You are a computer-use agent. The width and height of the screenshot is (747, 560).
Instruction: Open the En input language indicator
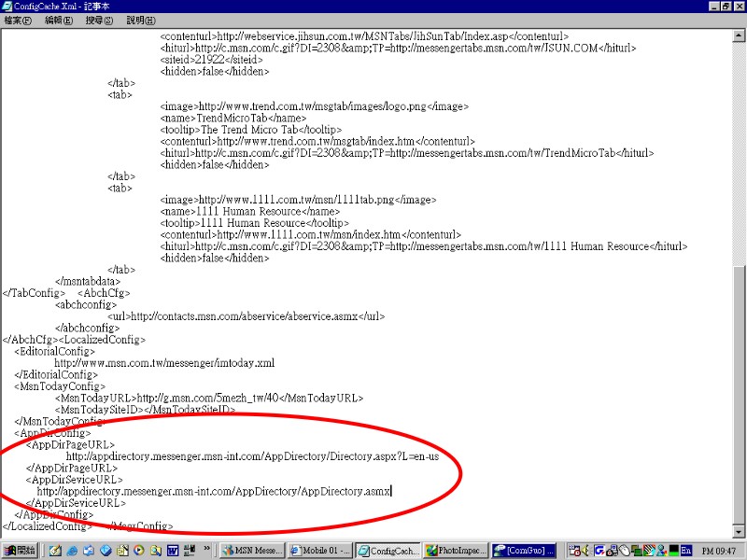686,551
